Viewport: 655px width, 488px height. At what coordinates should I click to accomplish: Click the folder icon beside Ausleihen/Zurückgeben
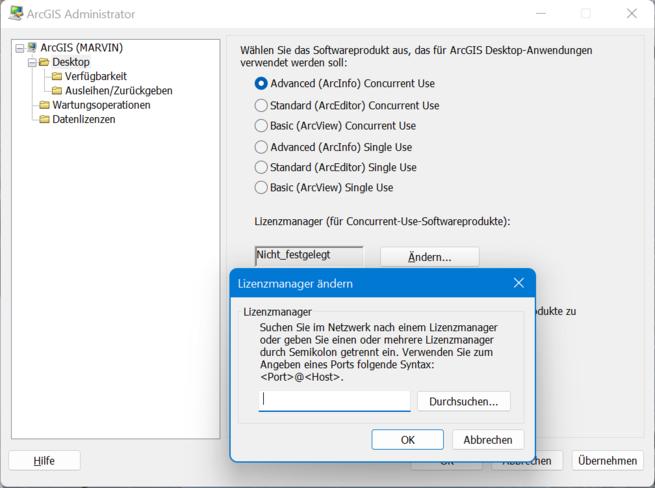click(57, 91)
